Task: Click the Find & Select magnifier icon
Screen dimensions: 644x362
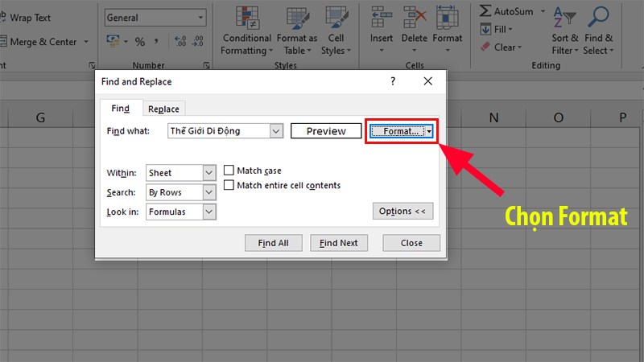Action: [598, 18]
